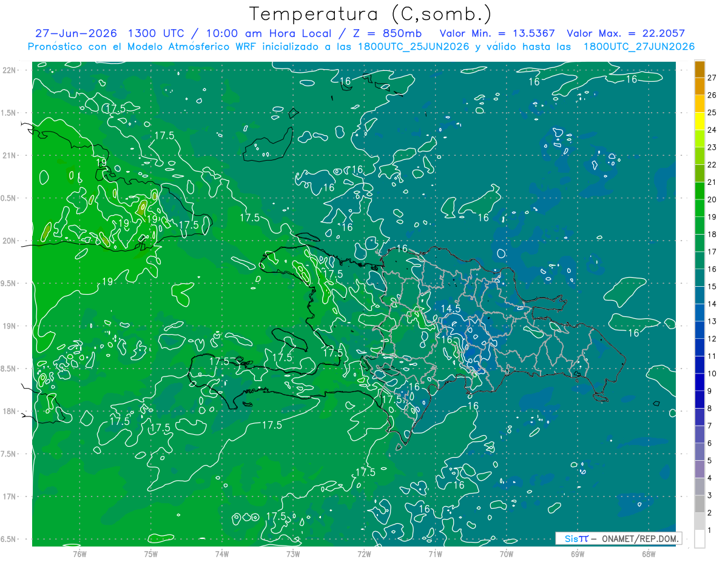Click legend value '27' on color scale

712,78
